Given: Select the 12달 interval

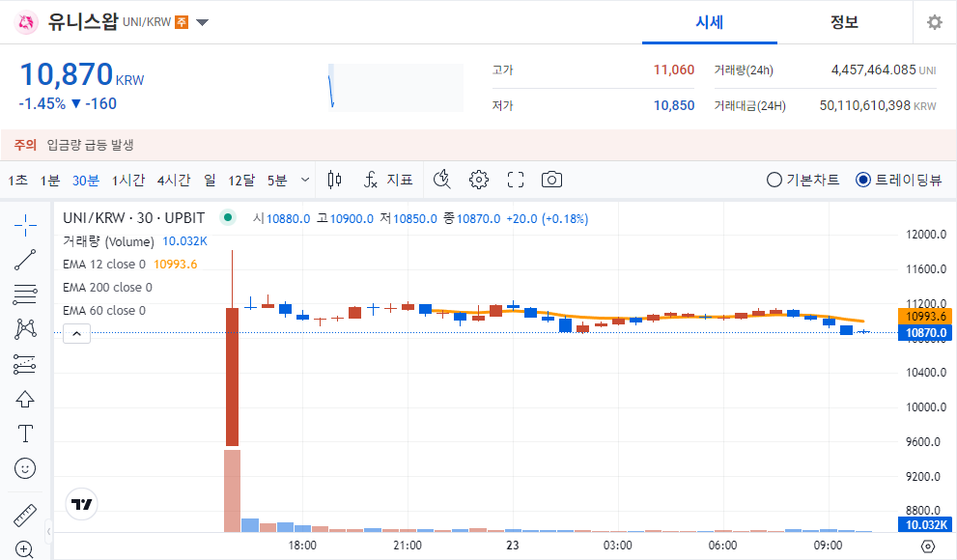Looking at the screenshot, I should pyautogui.click(x=241, y=180).
